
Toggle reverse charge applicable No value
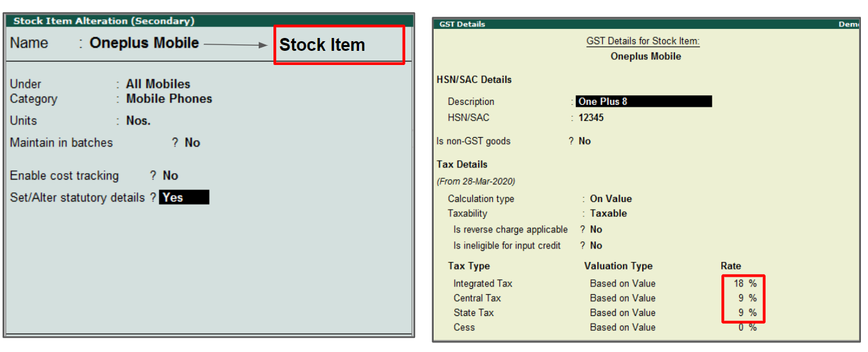pyautogui.click(x=596, y=229)
